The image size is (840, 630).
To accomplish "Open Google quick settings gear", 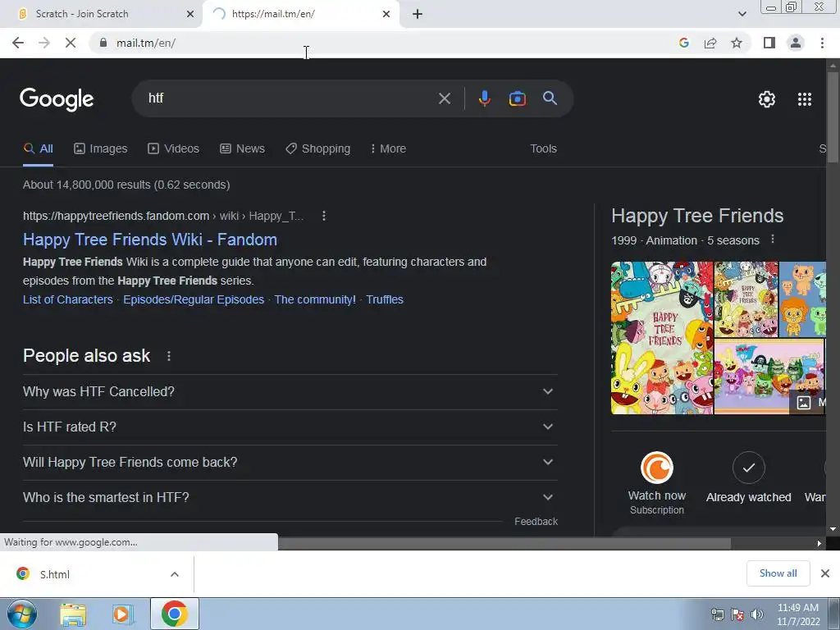I will pos(767,99).
